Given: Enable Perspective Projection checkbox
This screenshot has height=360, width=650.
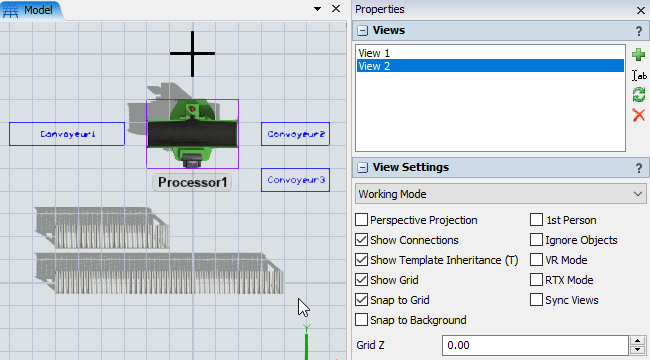Looking at the screenshot, I should tap(361, 220).
